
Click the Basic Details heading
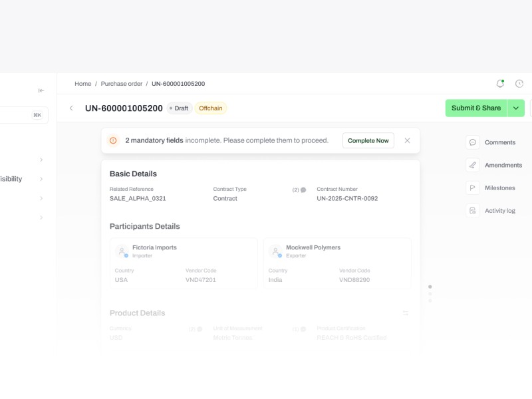click(133, 174)
